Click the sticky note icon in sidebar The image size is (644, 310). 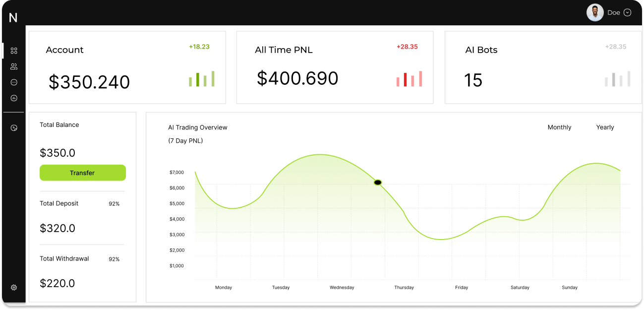click(x=14, y=128)
